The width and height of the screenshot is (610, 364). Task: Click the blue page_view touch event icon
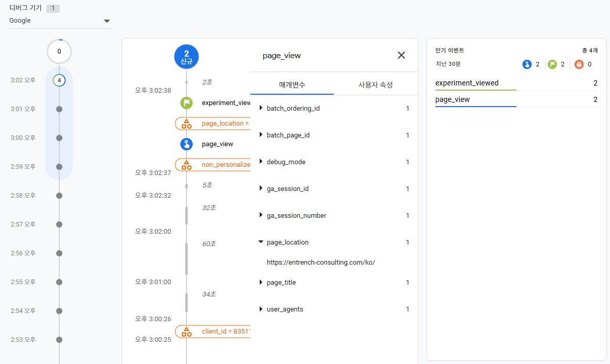point(187,144)
